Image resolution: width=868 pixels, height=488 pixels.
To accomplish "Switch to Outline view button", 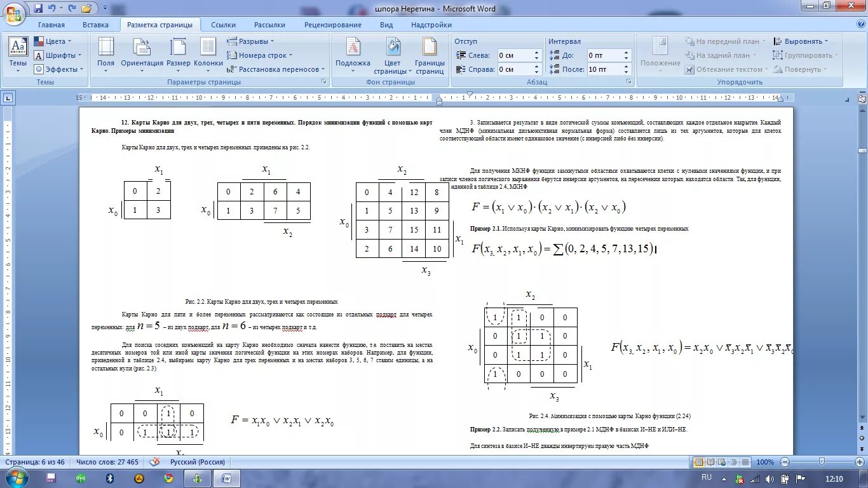I will 734,462.
